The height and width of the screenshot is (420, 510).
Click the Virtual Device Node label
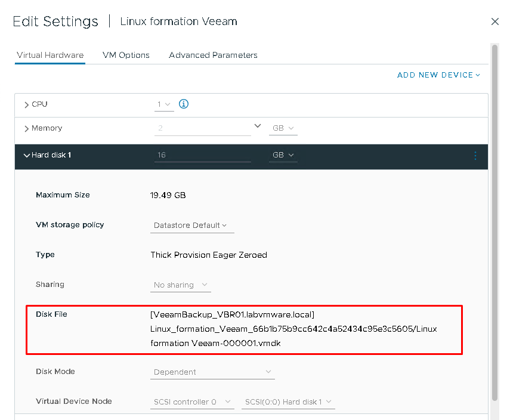point(74,401)
